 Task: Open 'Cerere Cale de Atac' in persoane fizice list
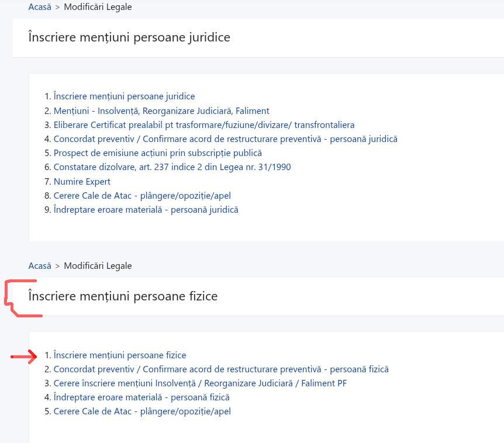click(142, 411)
